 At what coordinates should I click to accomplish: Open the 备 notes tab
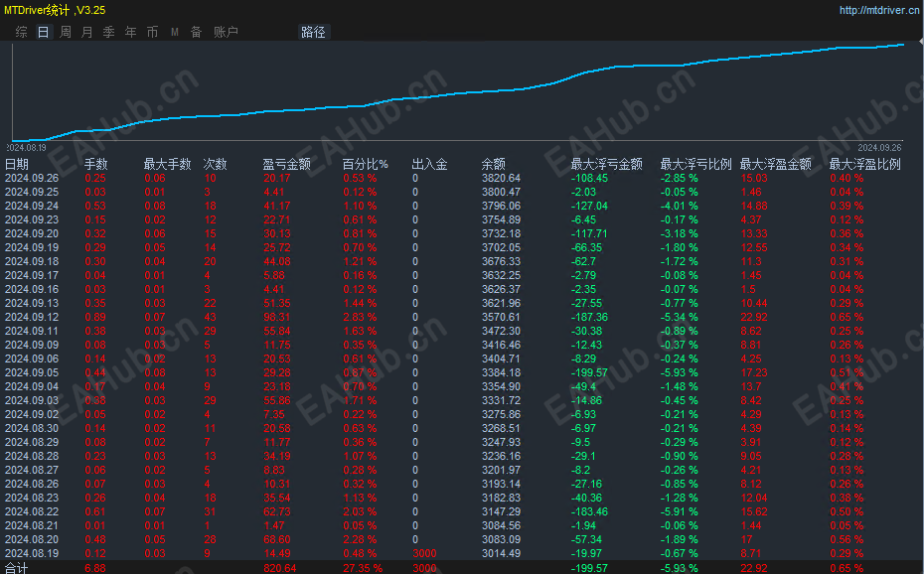(x=197, y=32)
